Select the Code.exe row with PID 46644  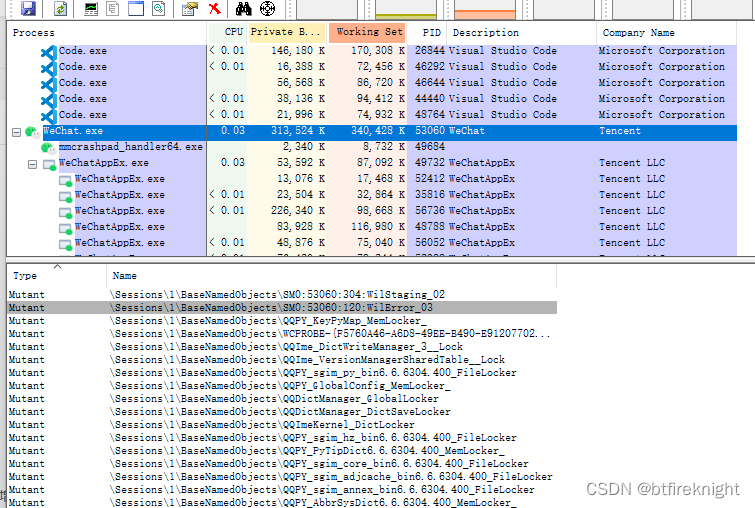click(x=372, y=83)
